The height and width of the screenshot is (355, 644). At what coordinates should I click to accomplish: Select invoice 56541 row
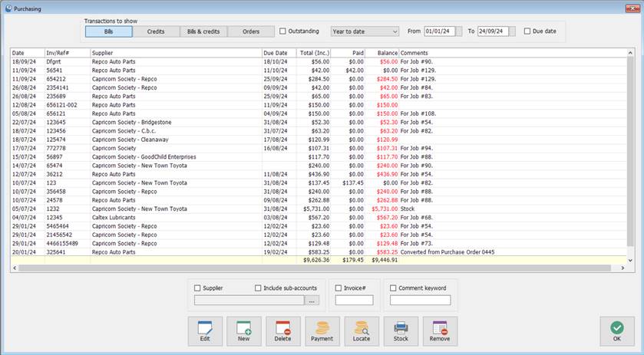[x=319, y=71]
